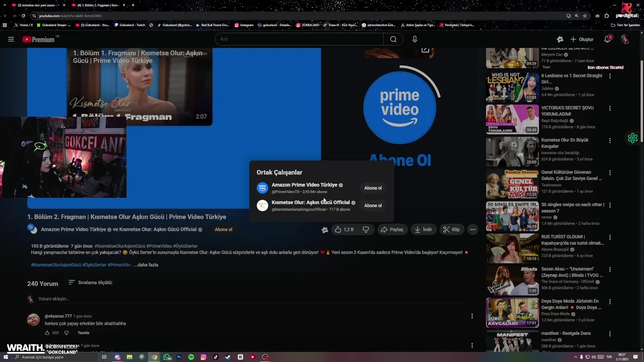Open menu for 6 Lesbians vs 1 Secret Straight video

click(x=610, y=76)
